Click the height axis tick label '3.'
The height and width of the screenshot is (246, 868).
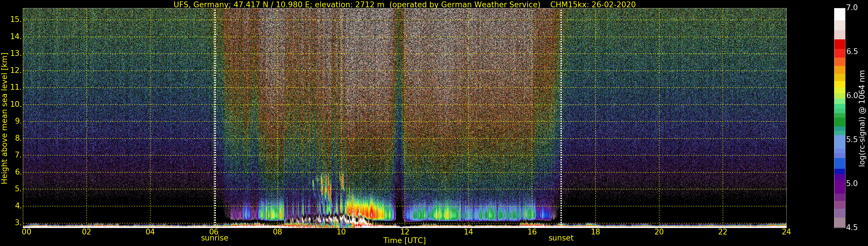18,222
